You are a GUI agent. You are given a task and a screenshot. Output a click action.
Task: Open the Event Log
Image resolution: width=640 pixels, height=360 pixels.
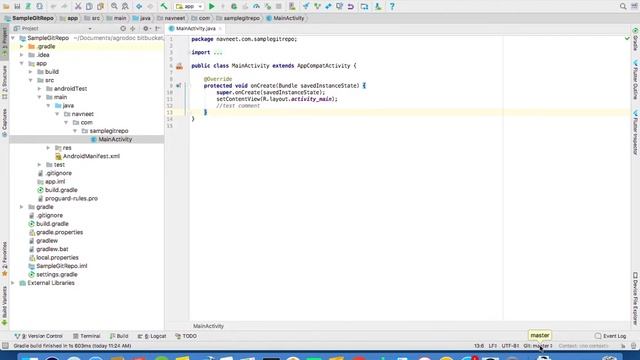click(x=611, y=336)
